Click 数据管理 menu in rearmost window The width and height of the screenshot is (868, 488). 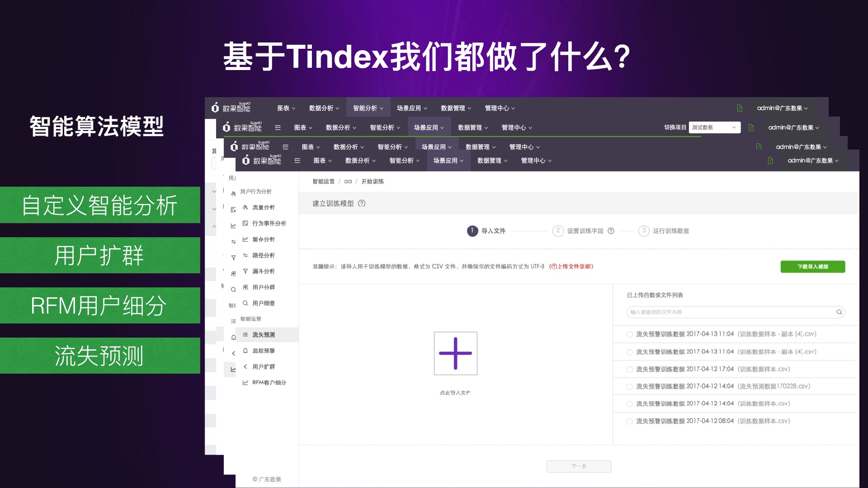point(456,108)
